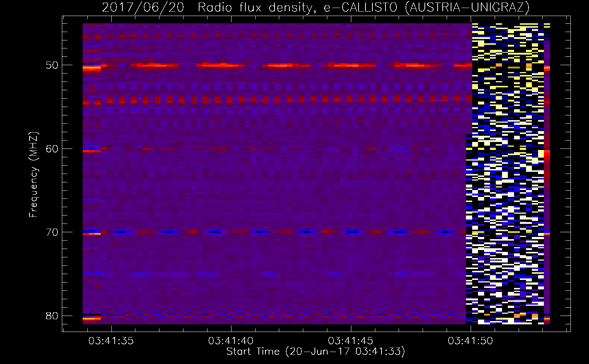Click the "Frequency (MHZ)" axis label
Viewport: 589px width, 364px height.
coord(33,175)
